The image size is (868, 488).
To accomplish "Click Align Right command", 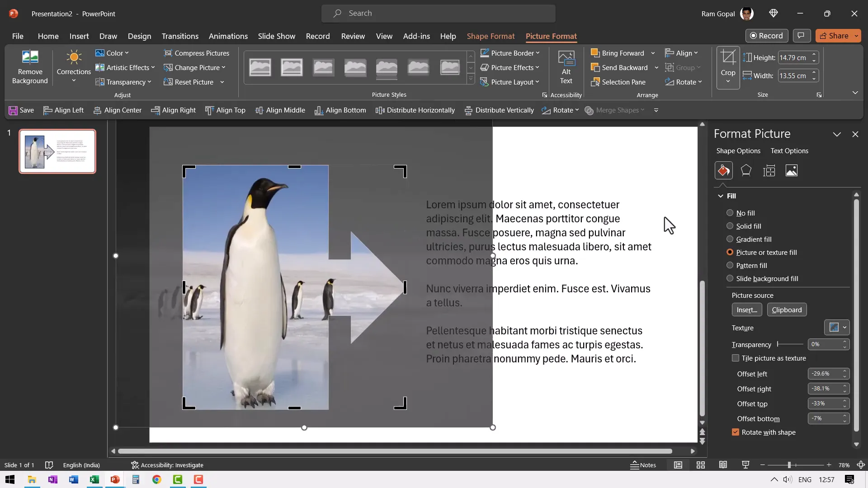I will (173, 110).
